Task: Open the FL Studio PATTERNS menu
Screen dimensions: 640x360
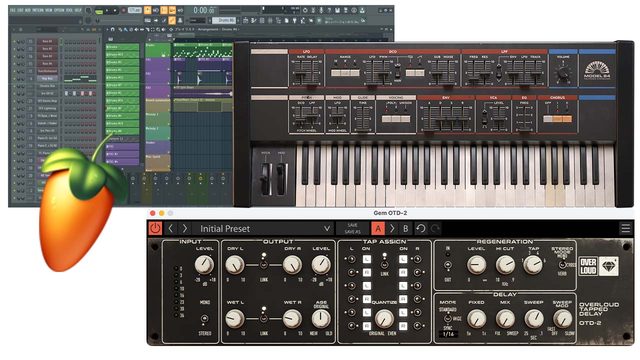Action: point(38,10)
